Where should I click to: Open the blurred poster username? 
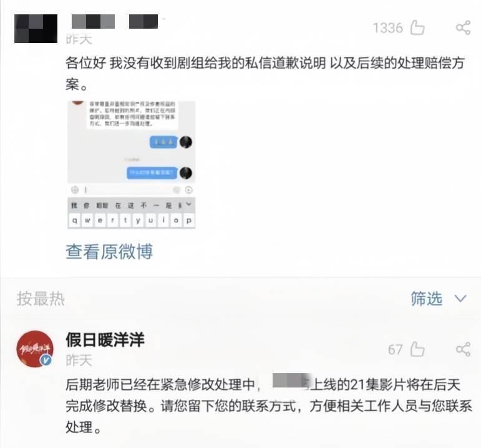click(x=115, y=21)
